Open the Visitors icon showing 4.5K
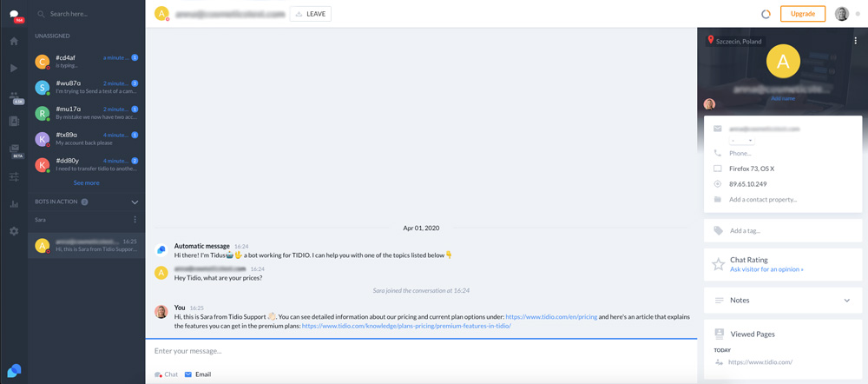The width and height of the screenshot is (868, 384). click(15, 97)
